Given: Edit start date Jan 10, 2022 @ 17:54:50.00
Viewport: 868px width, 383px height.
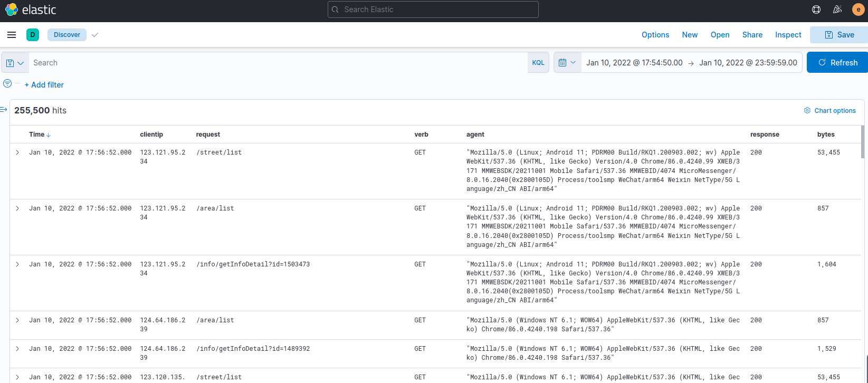Looking at the screenshot, I should [634, 63].
